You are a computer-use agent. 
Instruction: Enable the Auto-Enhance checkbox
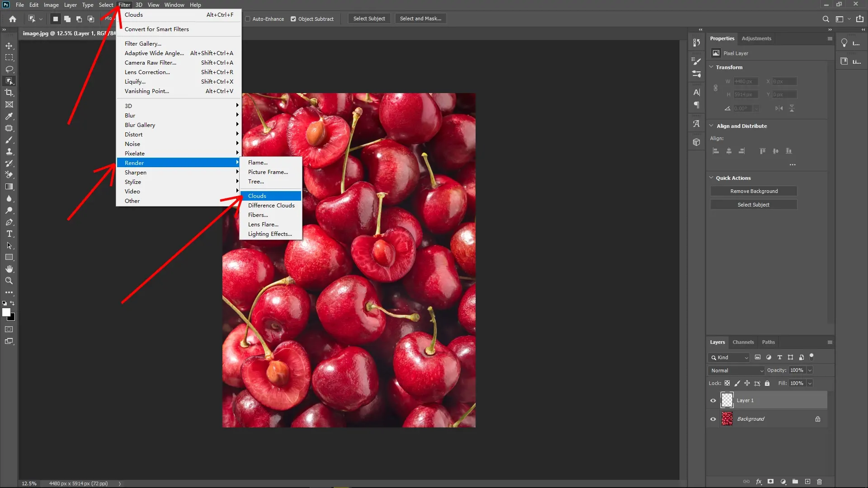248,19
